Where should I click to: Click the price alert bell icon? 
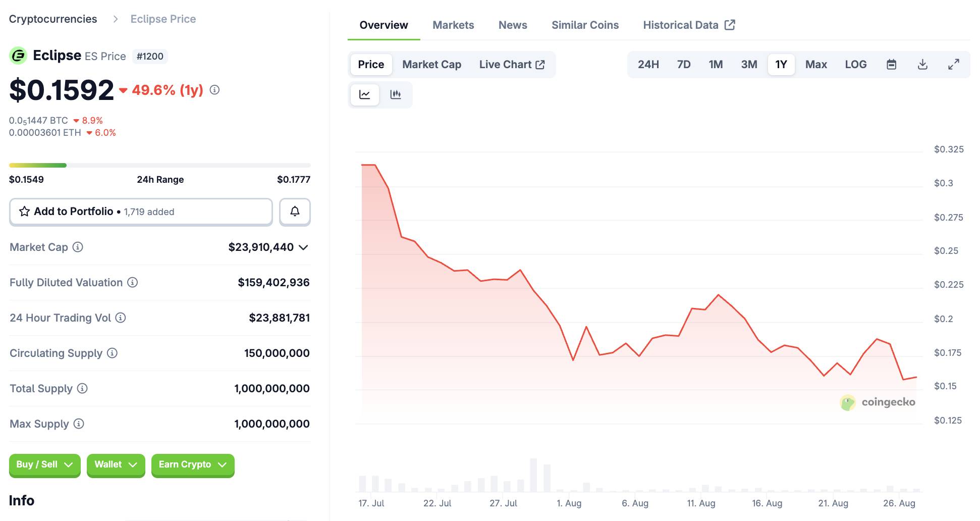(x=295, y=212)
